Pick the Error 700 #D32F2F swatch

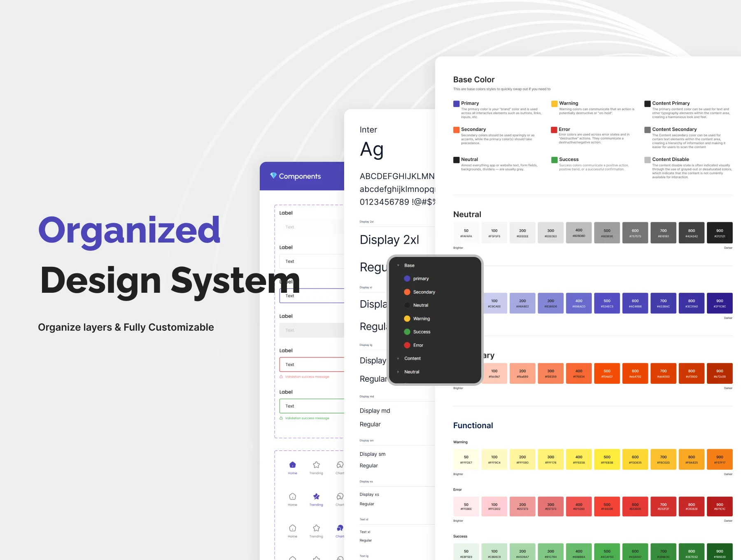click(663, 507)
